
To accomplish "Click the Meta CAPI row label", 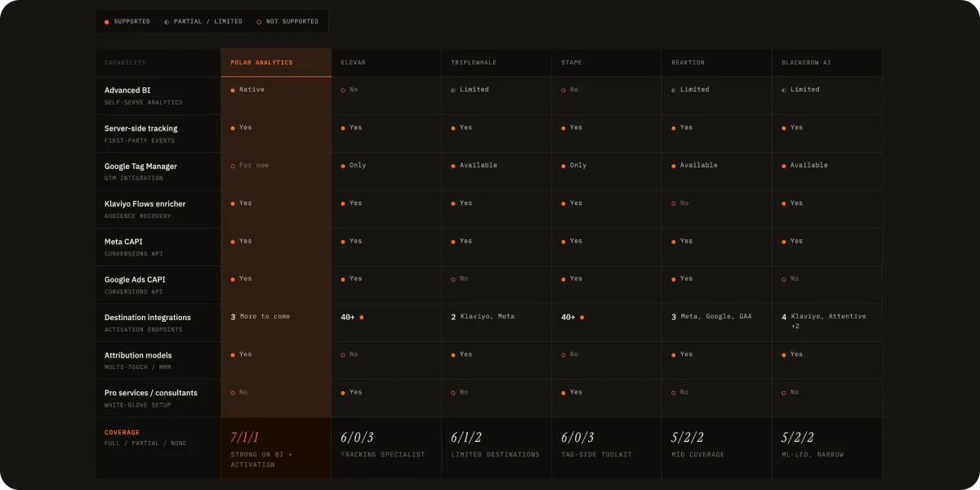I will point(123,242).
